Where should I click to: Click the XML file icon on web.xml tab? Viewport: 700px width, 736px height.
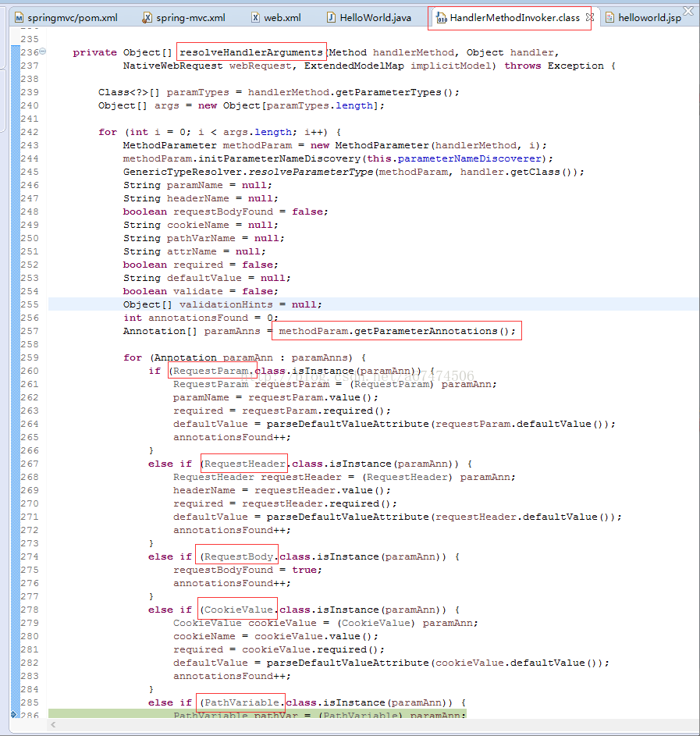(x=255, y=18)
